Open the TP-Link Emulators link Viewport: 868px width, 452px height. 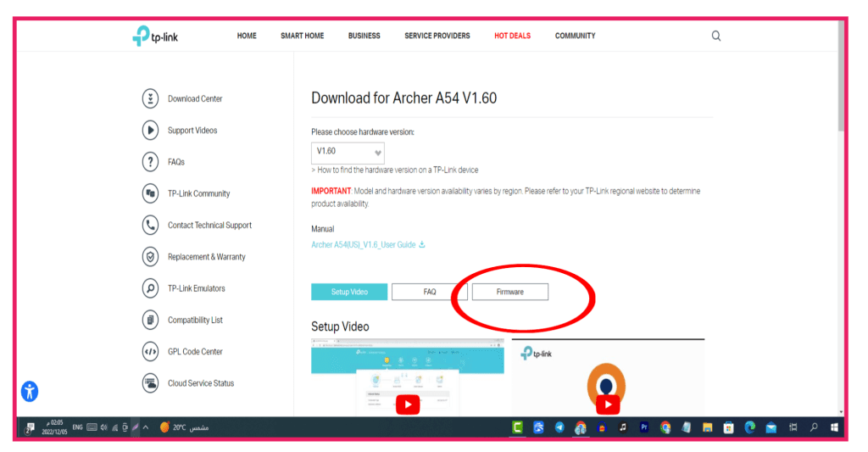(197, 288)
